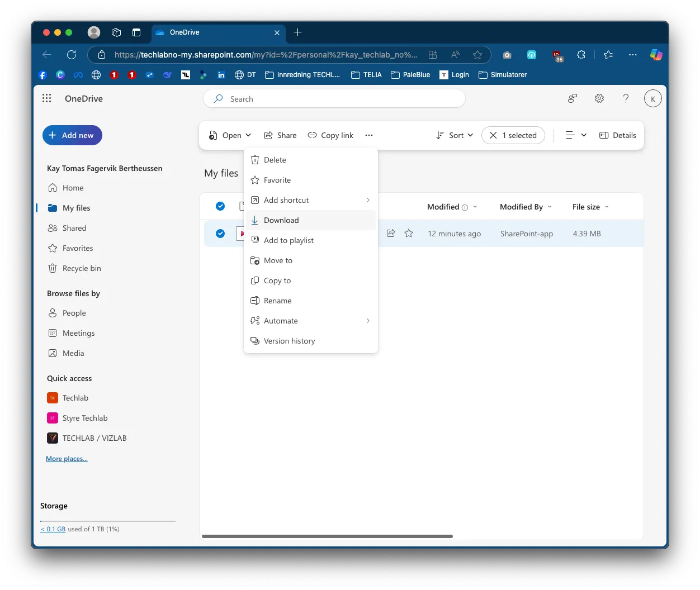Open the LinkedIn bookmark icon
Screen dimensions: 700x590
[x=221, y=75]
